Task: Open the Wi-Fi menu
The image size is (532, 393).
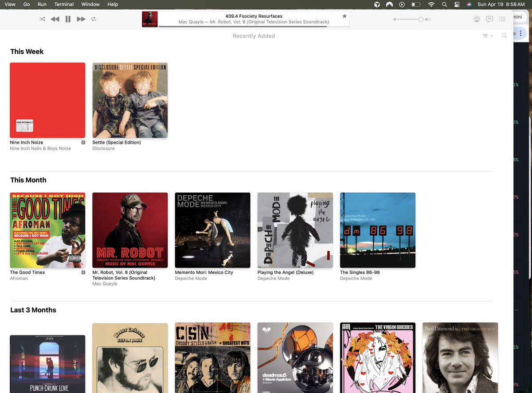Action: coord(431,4)
